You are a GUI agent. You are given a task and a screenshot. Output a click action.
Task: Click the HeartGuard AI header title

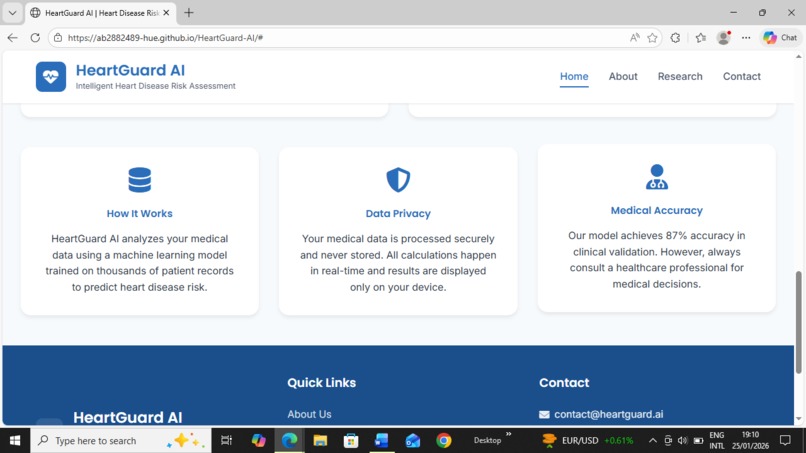(131, 70)
